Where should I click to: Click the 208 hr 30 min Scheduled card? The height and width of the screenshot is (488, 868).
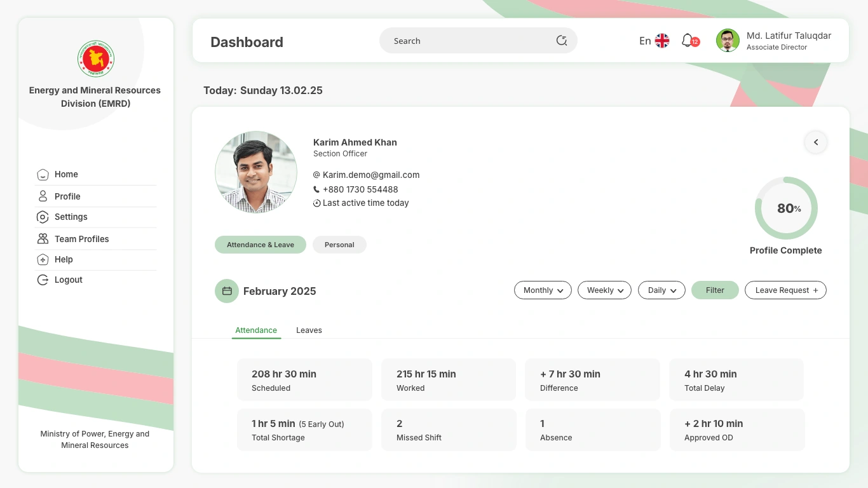pyautogui.click(x=304, y=380)
